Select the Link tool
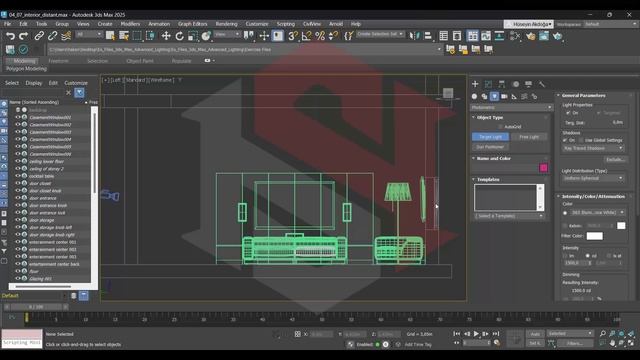640x360 pixels. (x=39, y=36)
